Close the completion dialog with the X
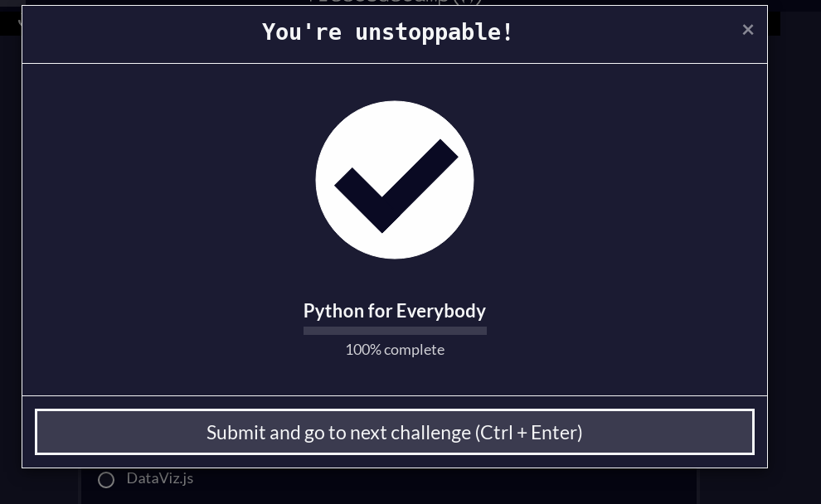 coord(748,30)
